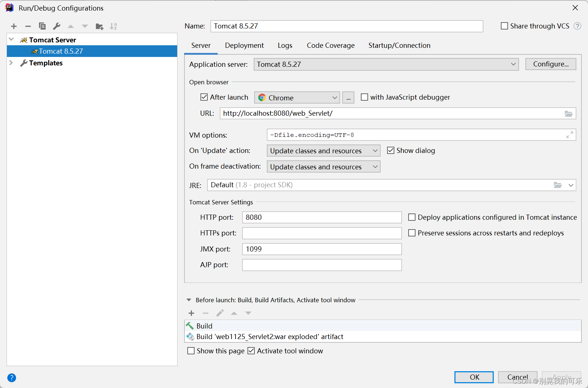
Task: Click the JMX port field
Action: [x=322, y=249]
